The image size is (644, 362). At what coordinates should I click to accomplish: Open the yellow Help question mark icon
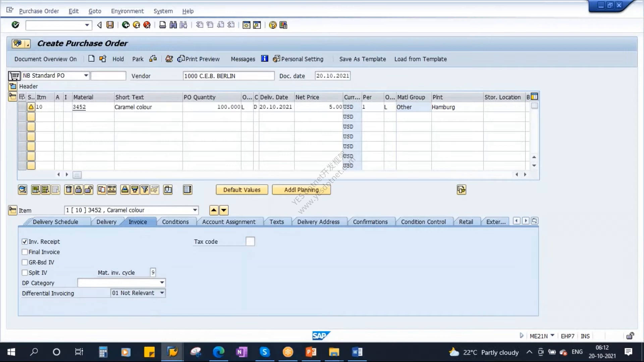273,25
